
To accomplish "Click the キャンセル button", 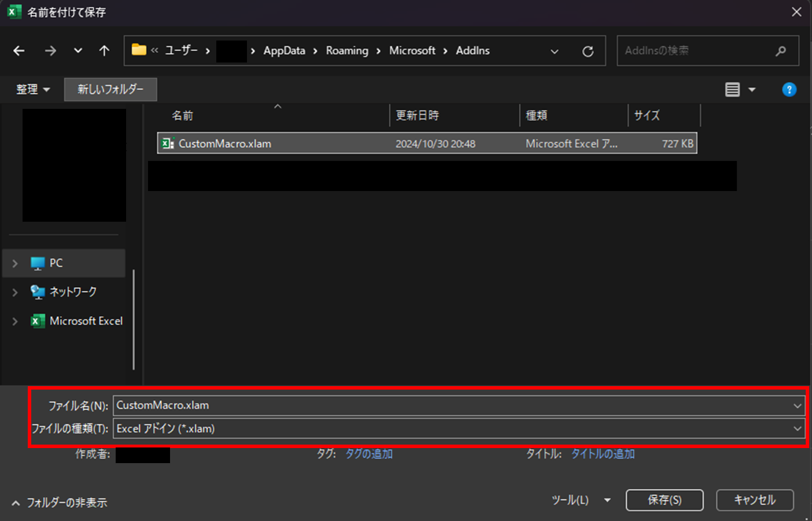I will [755, 500].
